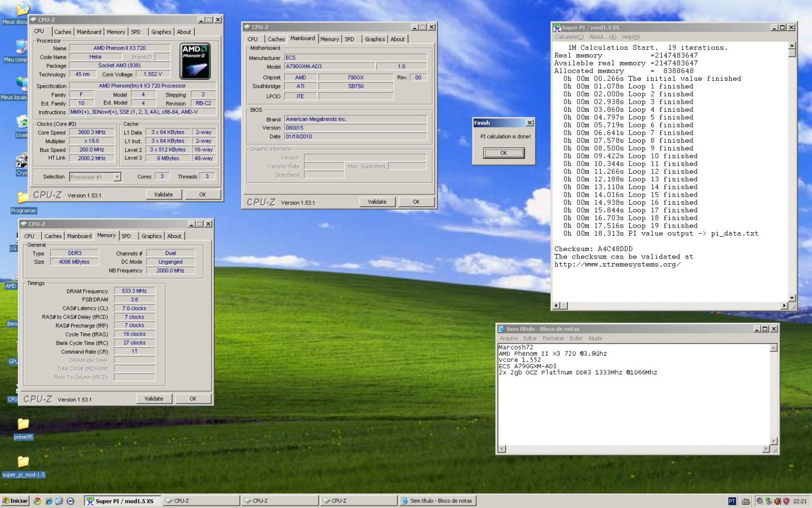Screen dimensions: 812x508
Task: Open Editar menu in Notepad
Action: pyautogui.click(x=530, y=338)
